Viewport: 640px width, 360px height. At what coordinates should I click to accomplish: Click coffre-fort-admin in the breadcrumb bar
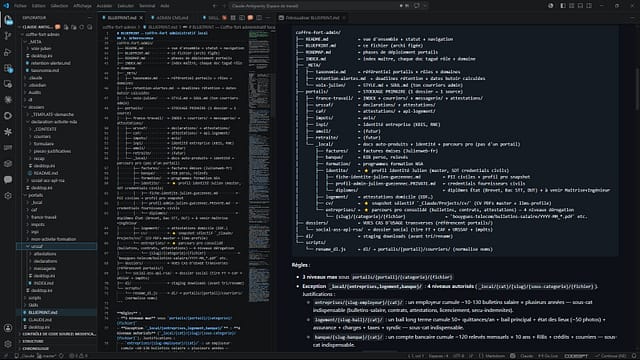pos(119,27)
